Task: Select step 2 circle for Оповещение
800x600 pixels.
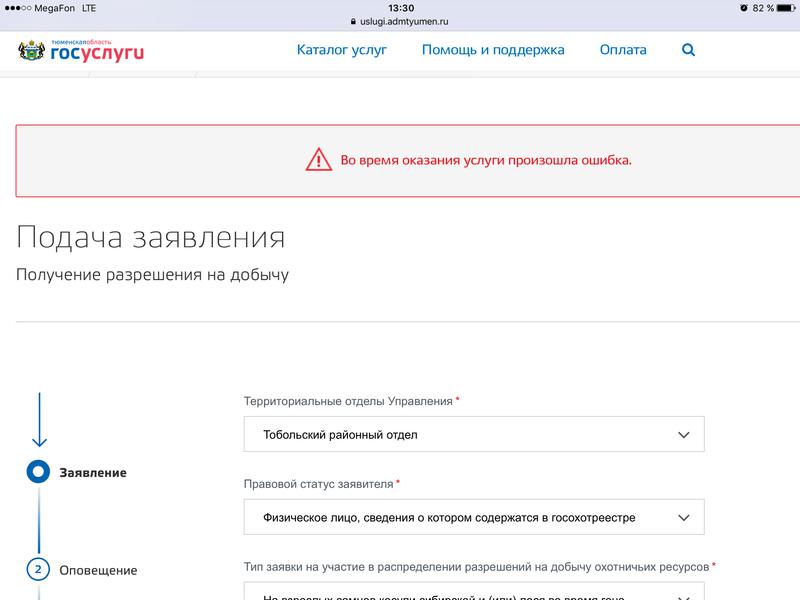Action: [x=38, y=570]
